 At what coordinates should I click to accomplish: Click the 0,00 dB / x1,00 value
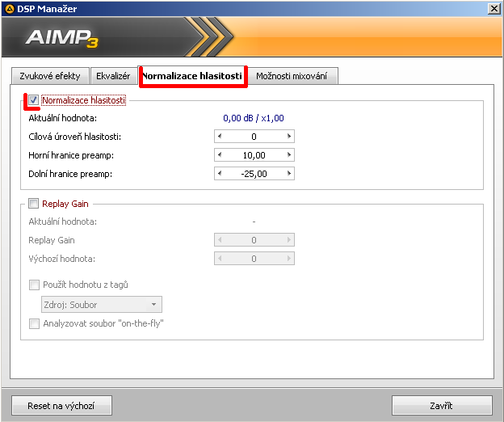tap(254, 118)
